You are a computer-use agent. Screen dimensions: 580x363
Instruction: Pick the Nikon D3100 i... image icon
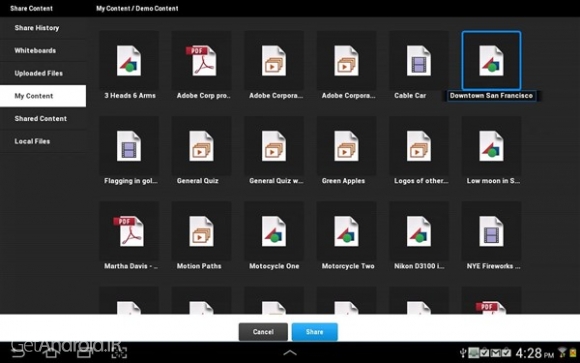(x=419, y=232)
